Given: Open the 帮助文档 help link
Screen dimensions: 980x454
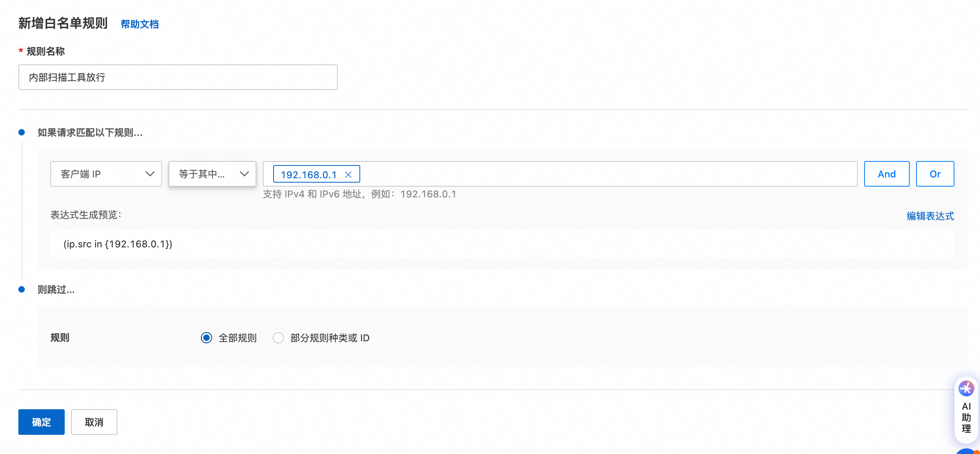Looking at the screenshot, I should click(x=140, y=24).
